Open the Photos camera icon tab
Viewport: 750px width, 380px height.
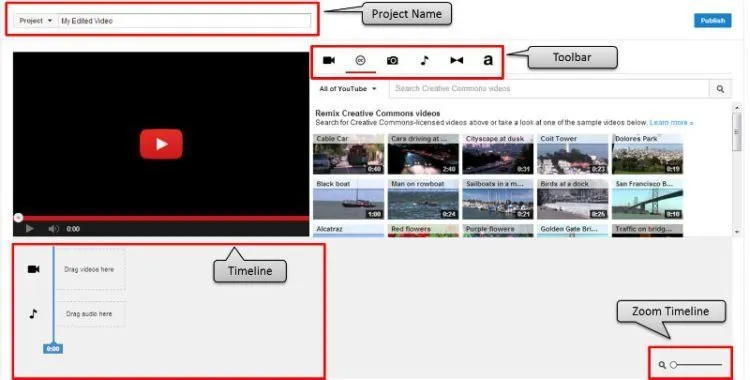tap(392, 60)
